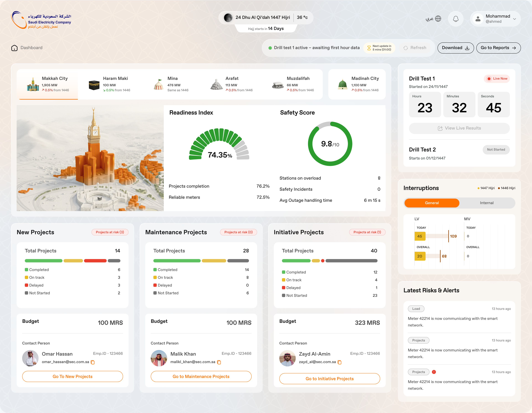The height and width of the screenshot is (413, 532).
Task: Switch interruptions view to General
Action: tap(432, 203)
